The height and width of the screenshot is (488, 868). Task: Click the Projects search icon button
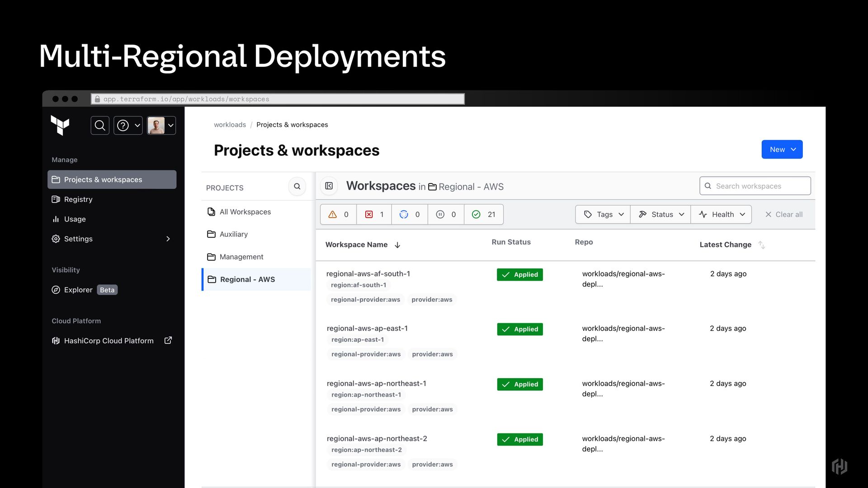point(297,186)
